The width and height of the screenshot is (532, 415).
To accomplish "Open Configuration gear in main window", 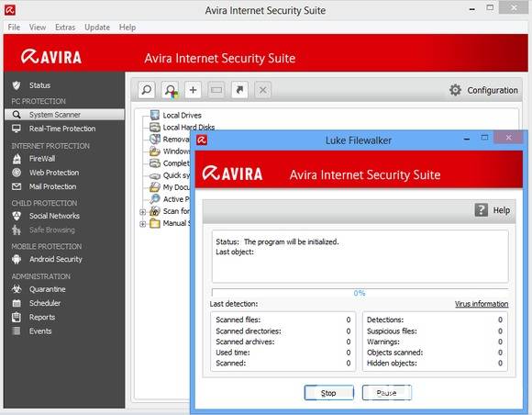I will tap(483, 90).
